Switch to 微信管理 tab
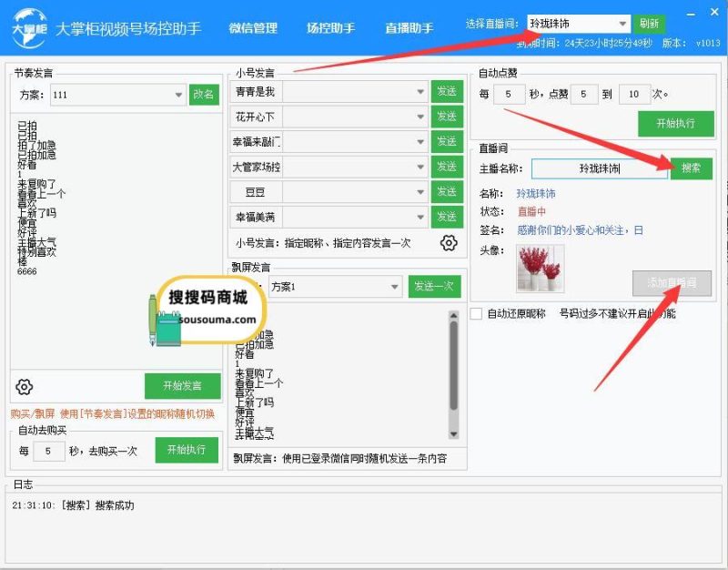 pos(253,28)
